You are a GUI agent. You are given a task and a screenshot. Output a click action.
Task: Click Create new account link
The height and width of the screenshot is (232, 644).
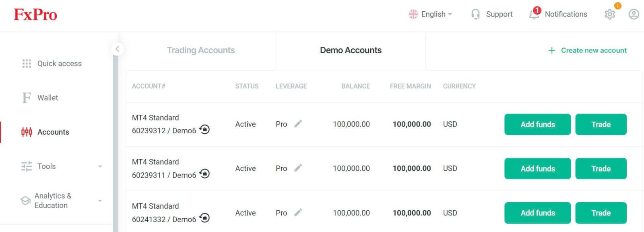pos(594,50)
